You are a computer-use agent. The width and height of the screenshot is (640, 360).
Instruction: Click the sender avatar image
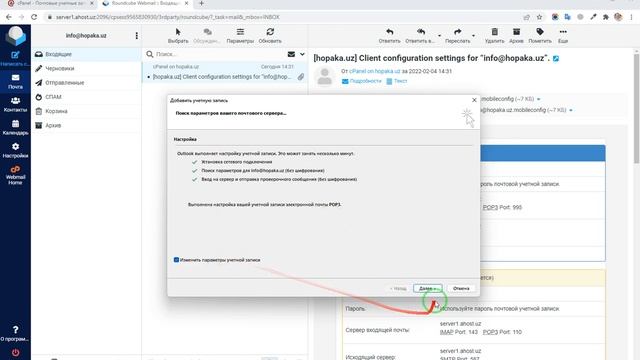point(325,77)
